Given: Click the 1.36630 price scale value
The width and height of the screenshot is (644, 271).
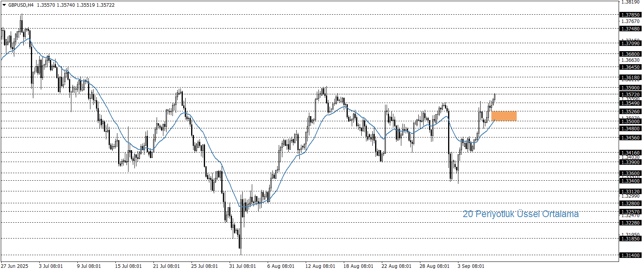Looking at the screenshot, I should pyautogui.click(x=630, y=60).
